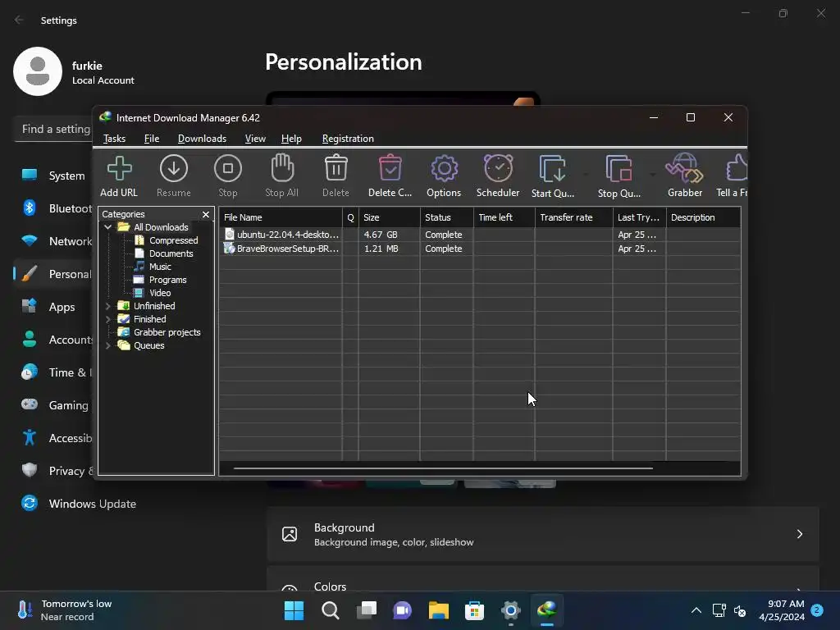This screenshot has width=840, height=630.
Task: Select the Finished folder label
Action: tap(149, 319)
